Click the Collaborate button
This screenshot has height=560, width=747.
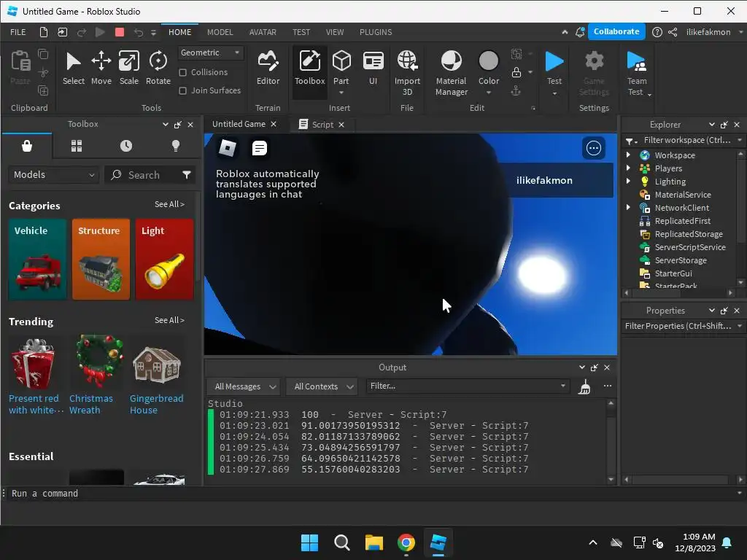pyautogui.click(x=616, y=31)
